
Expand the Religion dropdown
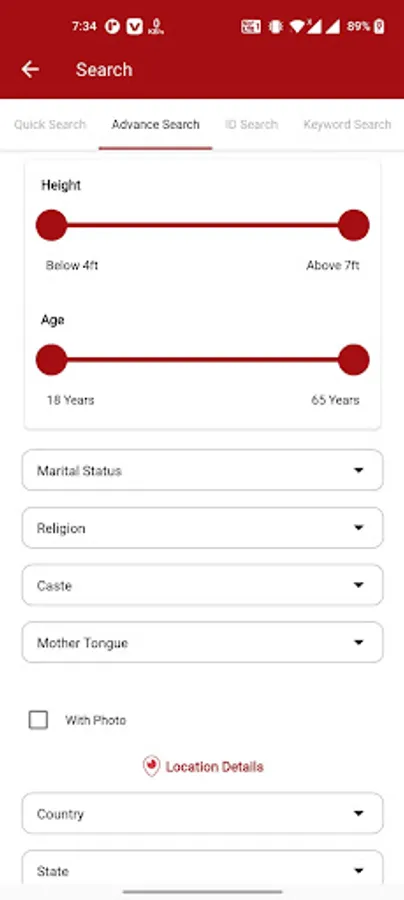[x=203, y=527]
